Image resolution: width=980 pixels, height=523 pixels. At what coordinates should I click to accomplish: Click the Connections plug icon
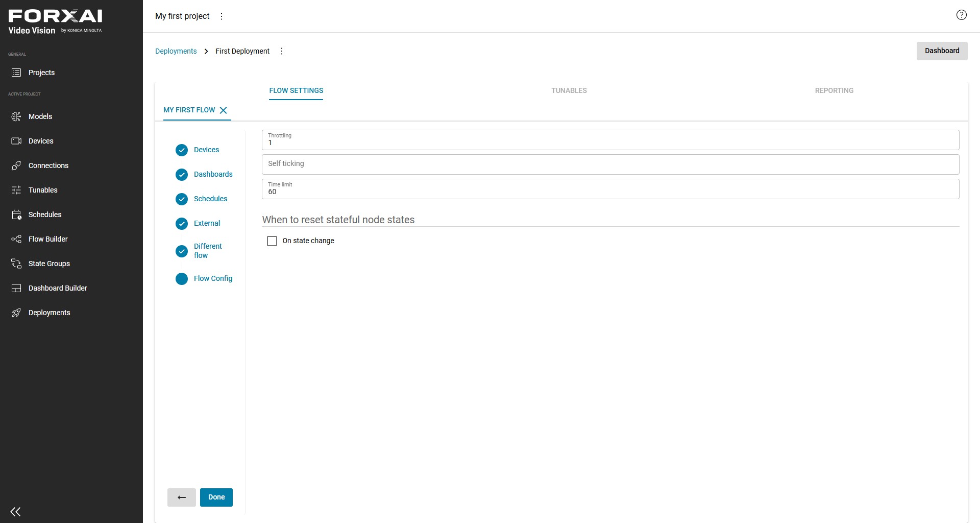click(16, 165)
